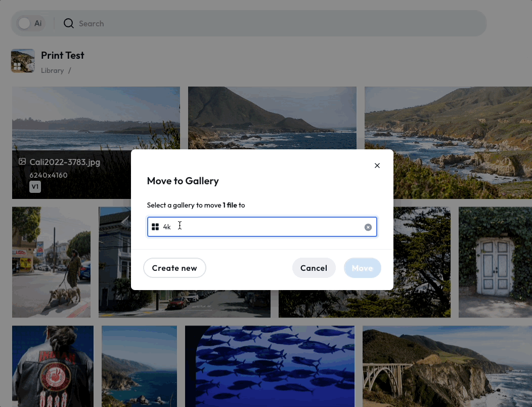Click the image file icon next to Cali2022-3783.jpg
The image size is (532, 407).
click(x=22, y=161)
